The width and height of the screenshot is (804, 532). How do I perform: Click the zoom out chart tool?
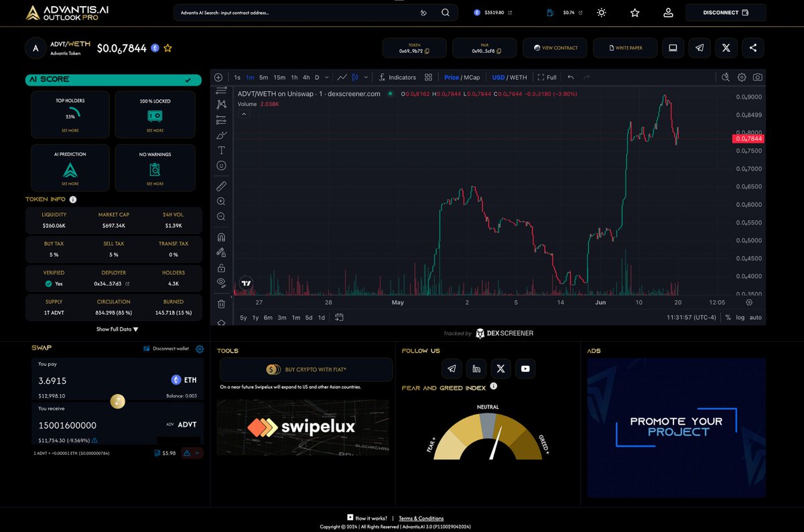222,216
